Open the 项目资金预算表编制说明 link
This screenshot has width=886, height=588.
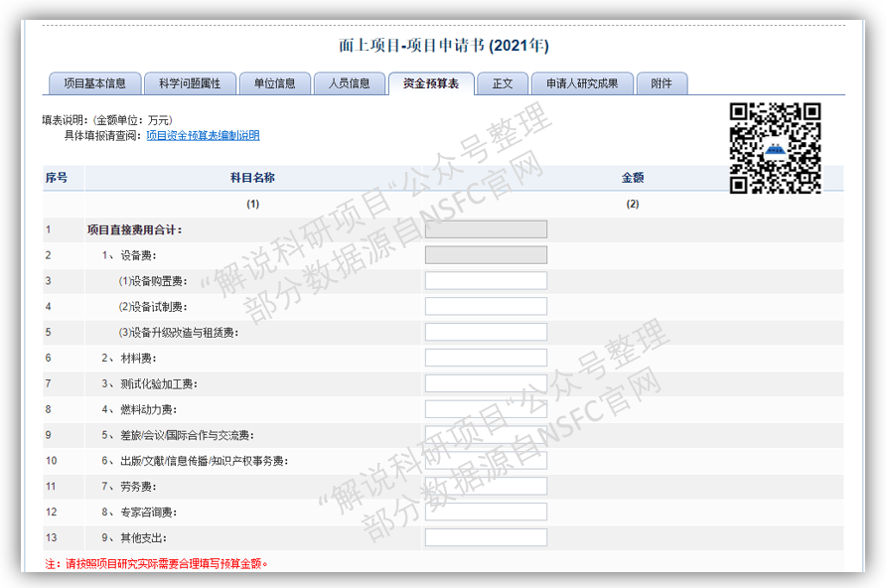pyautogui.click(x=203, y=135)
